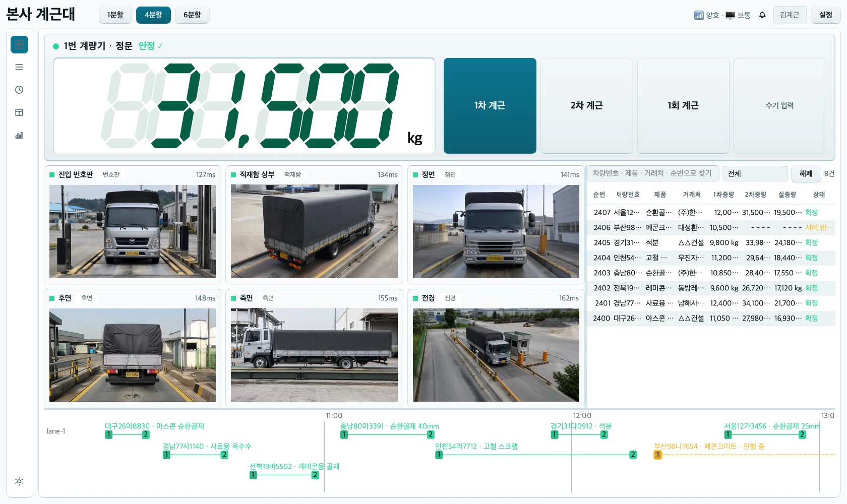Open the 후면 camera thumbnail

click(x=133, y=355)
